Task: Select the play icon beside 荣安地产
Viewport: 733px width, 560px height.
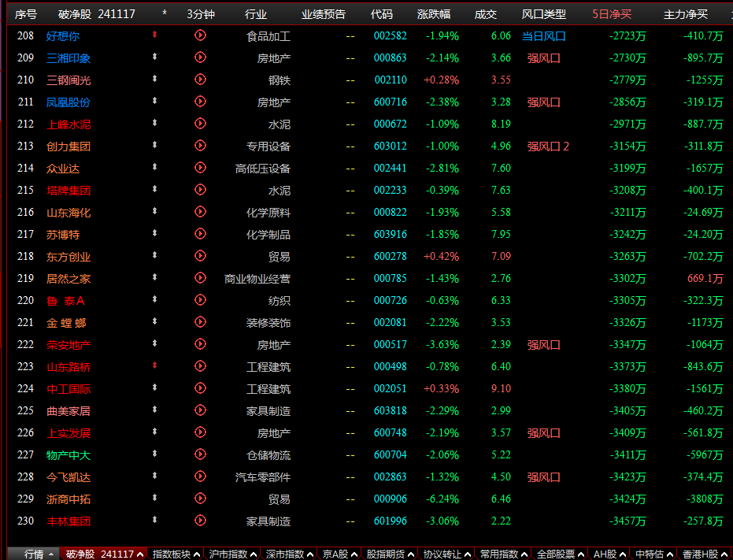Action: pos(200,344)
